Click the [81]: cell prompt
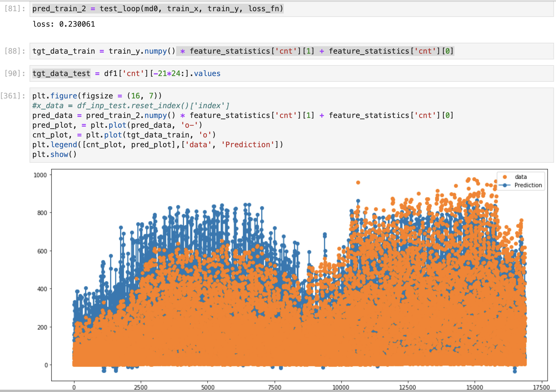Screen dimensions: 556x392 [15, 9]
